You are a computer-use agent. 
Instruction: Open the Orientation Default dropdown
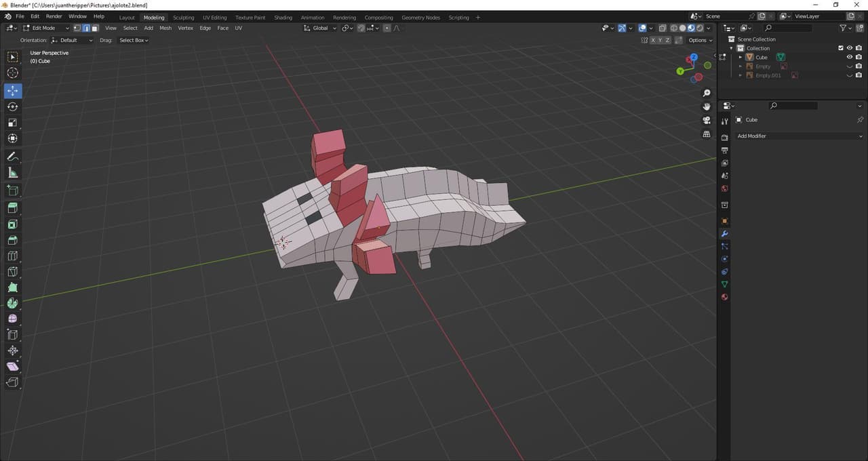73,40
